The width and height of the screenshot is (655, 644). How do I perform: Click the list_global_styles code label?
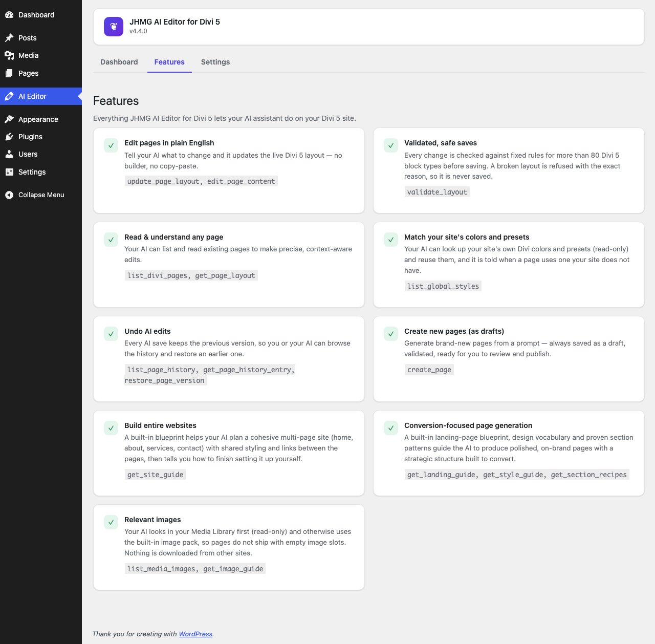tap(443, 286)
